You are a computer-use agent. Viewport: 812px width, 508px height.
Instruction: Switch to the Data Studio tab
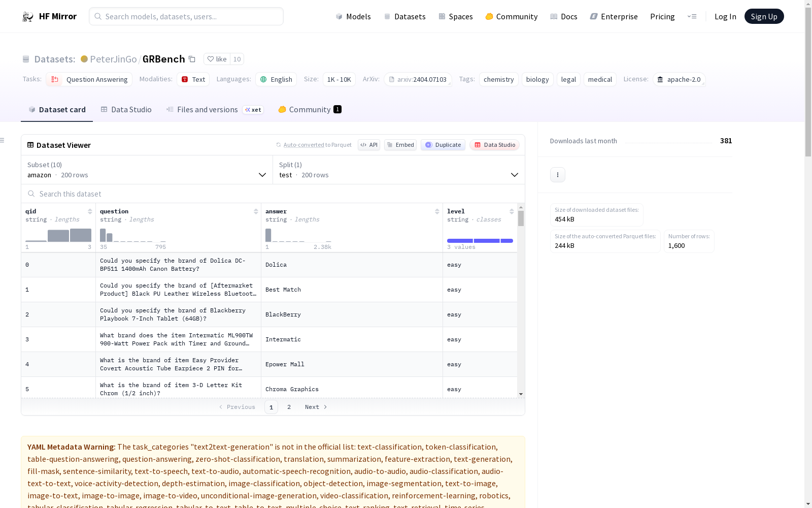pyautogui.click(x=126, y=110)
